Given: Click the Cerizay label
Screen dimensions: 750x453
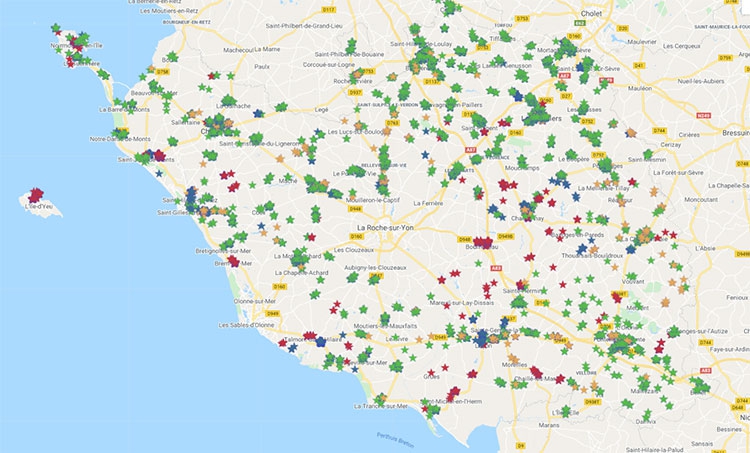Looking at the screenshot, I should (x=670, y=144).
